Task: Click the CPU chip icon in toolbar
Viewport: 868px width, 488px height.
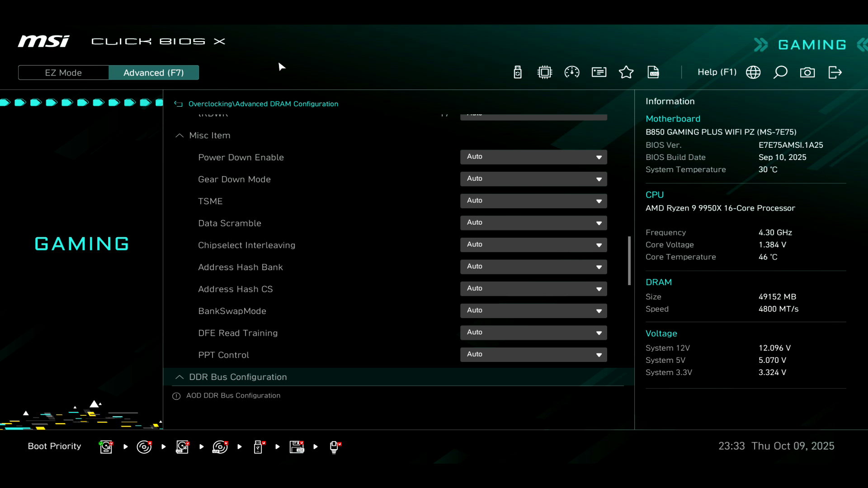Action: 545,72
